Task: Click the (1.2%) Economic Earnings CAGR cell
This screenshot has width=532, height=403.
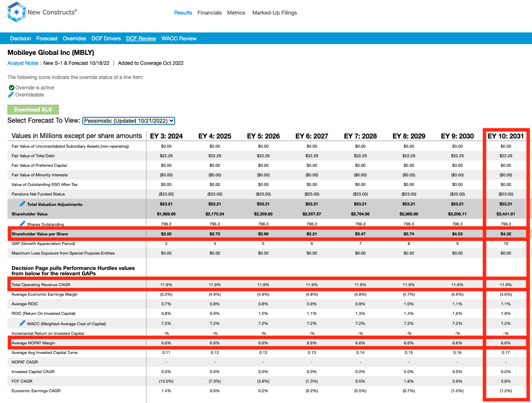Action: tap(506, 391)
